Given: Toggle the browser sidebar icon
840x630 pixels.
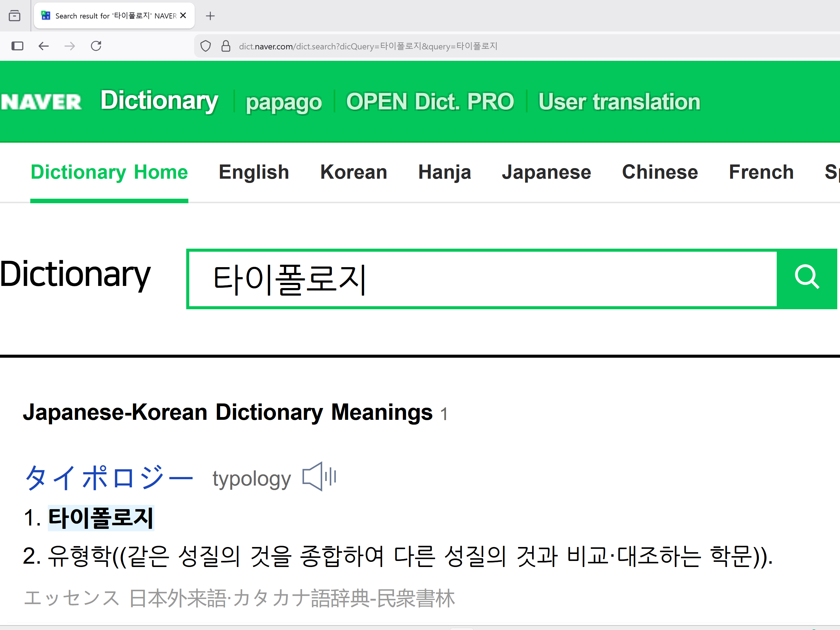Looking at the screenshot, I should (18, 46).
